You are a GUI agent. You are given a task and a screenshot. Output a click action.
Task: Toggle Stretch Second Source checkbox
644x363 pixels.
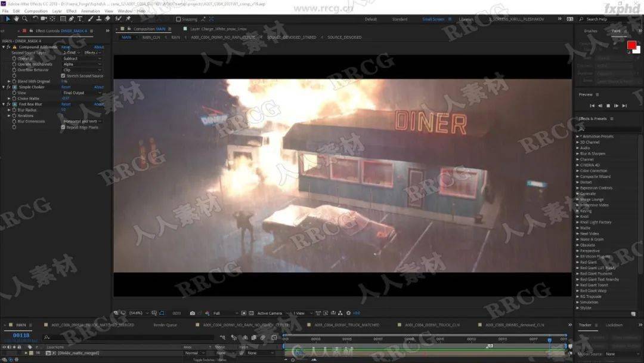click(x=63, y=76)
